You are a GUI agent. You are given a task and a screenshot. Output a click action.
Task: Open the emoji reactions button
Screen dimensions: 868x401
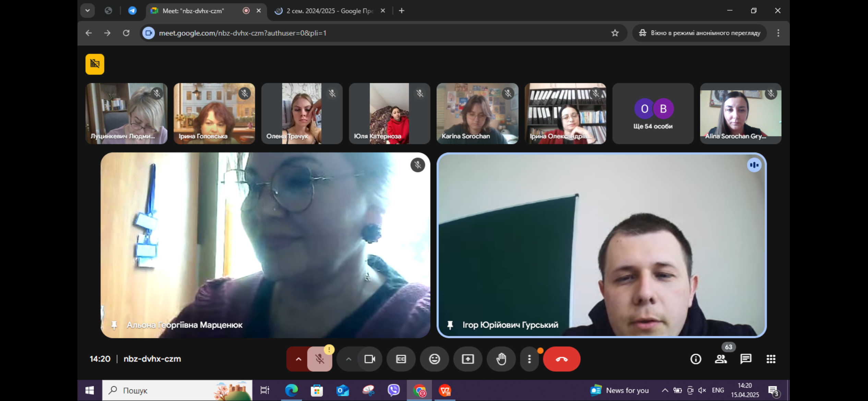click(x=434, y=359)
